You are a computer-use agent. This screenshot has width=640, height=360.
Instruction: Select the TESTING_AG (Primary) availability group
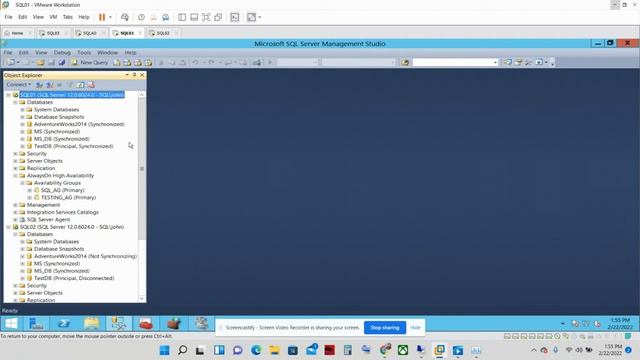click(68, 198)
